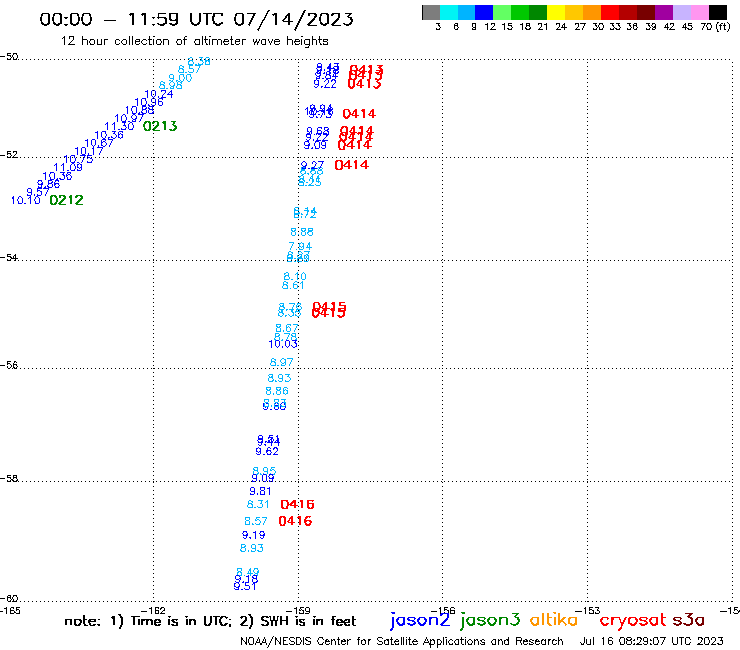Click the -159 longitude axis label
Screen dimensions: 740x650
tap(298, 610)
